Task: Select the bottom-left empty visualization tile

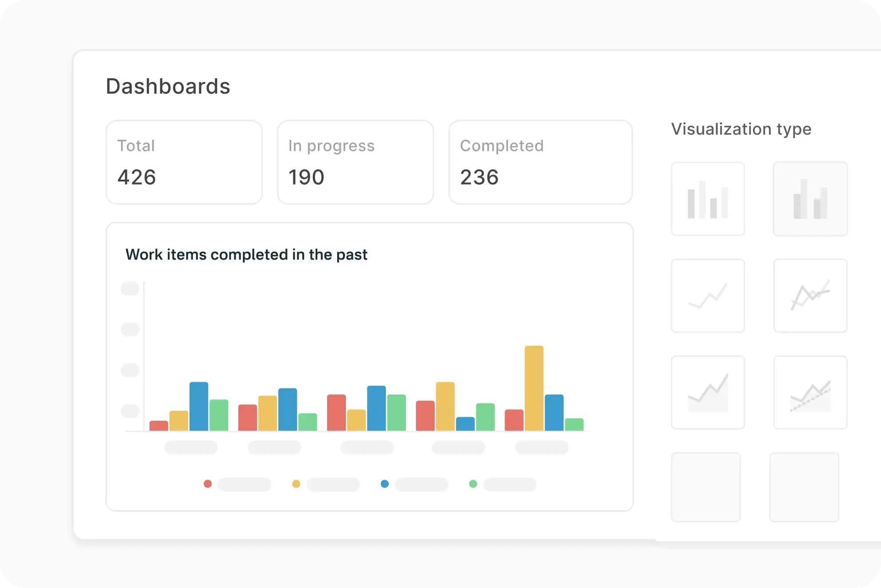Action: point(705,487)
